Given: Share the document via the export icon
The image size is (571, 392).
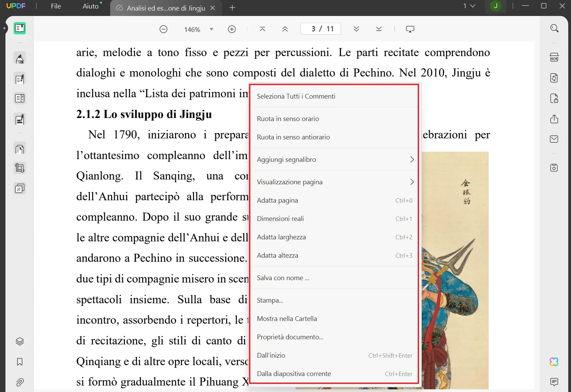Looking at the screenshot, I should (554, 119).
